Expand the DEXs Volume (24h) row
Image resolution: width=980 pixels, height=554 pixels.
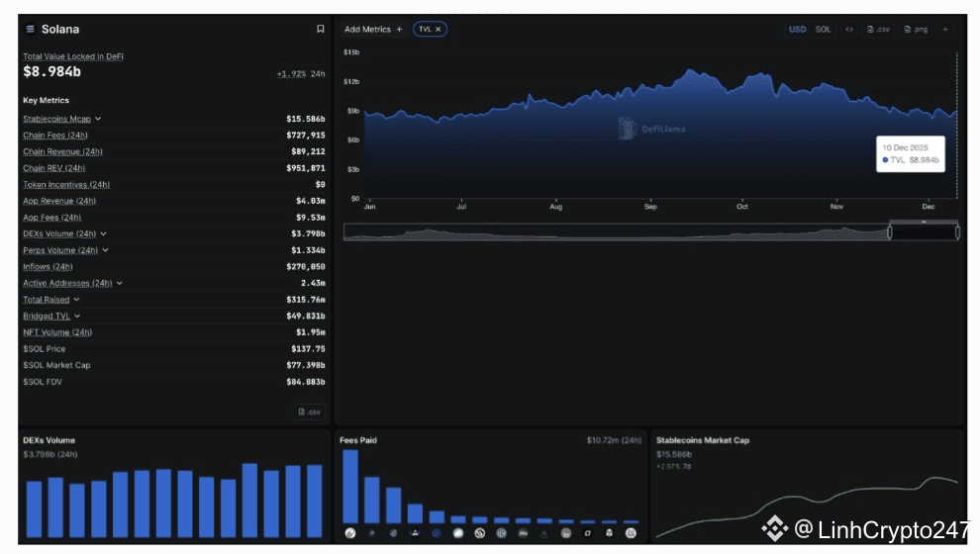point(104,233)
